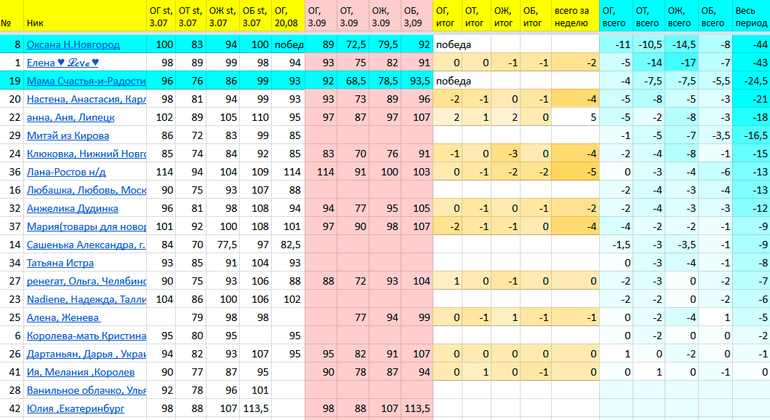Open the Настена, Анастасия link
Viewport: 770px width, 420px height.
pyautogui.click(x=86, y=99)
